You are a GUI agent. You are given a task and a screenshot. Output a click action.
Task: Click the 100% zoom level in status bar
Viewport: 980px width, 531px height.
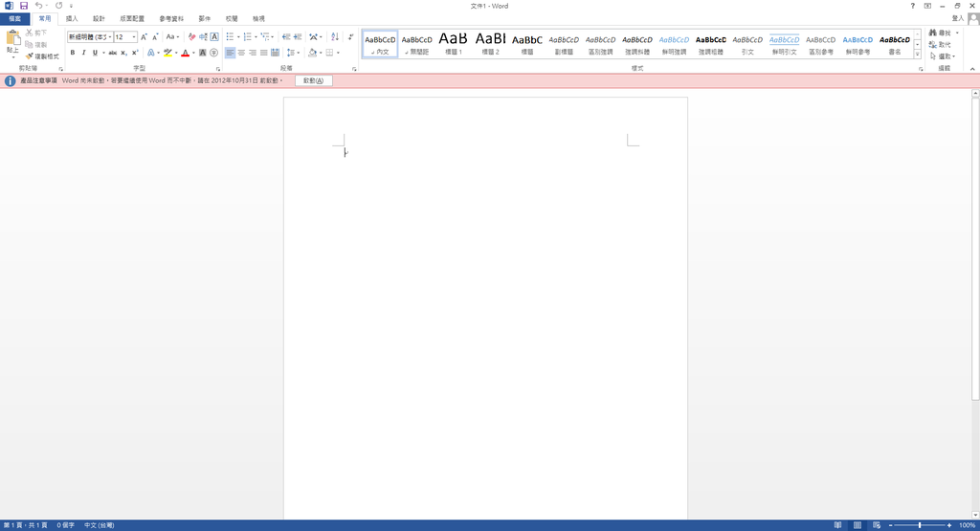(967, 525)
